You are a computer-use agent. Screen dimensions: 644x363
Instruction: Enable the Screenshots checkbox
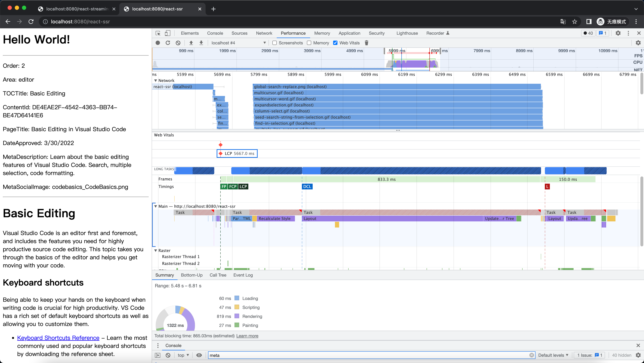click(x=275, y=43)
